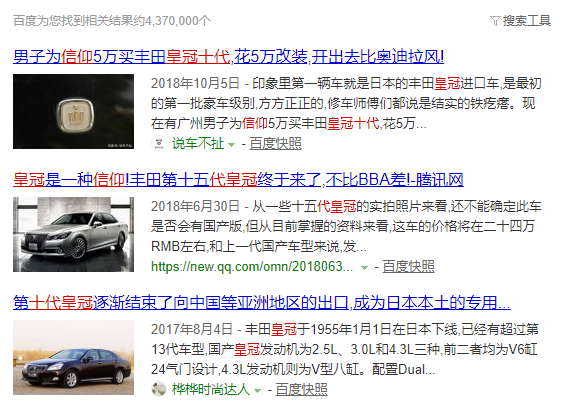Click the 桦桦时尚达人 author avatar icon
This screenshot has height=412, width=562.
[159, 389]
